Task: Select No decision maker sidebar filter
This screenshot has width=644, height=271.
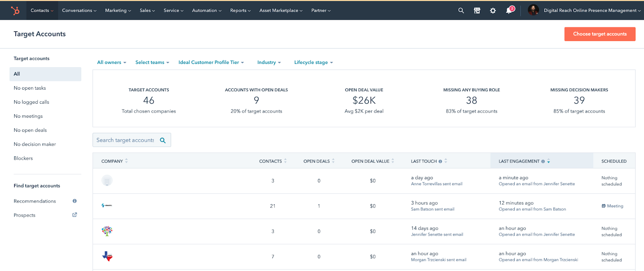Action: 35,144
